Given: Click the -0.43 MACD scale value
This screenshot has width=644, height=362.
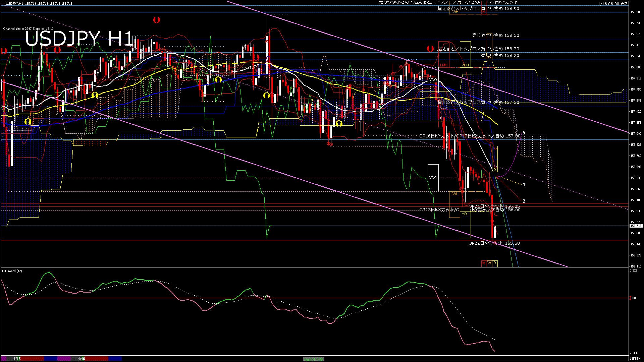Looking at the screenshot, I should 633,353.
